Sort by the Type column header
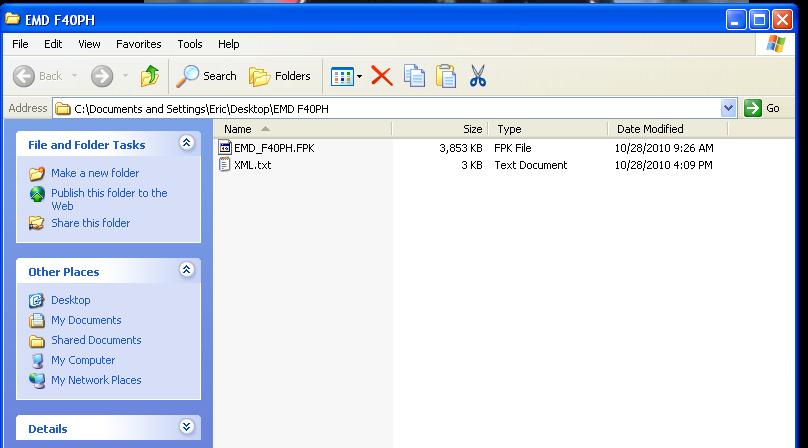This screenshot has height=448, width=808. click(x=548, y=129)
